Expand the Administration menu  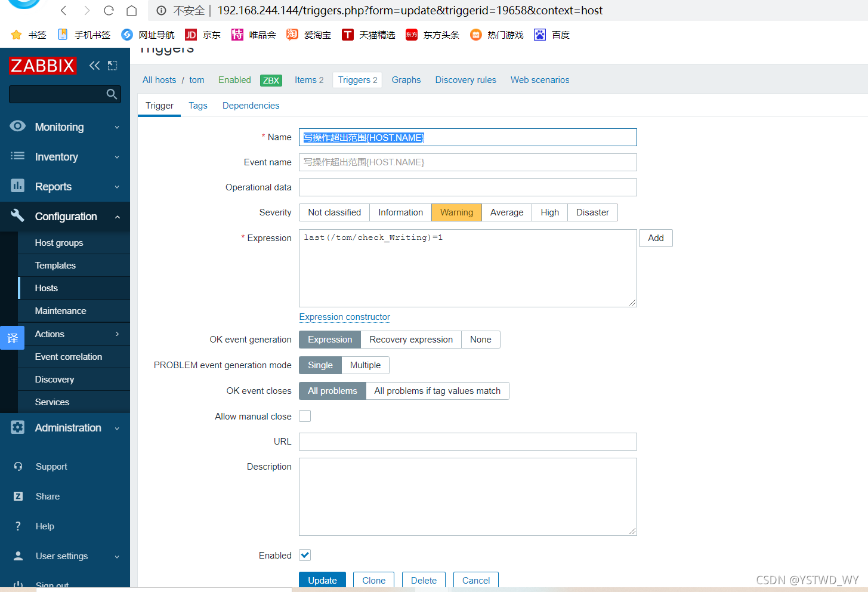pyautogui.click(x=65, y=428)
